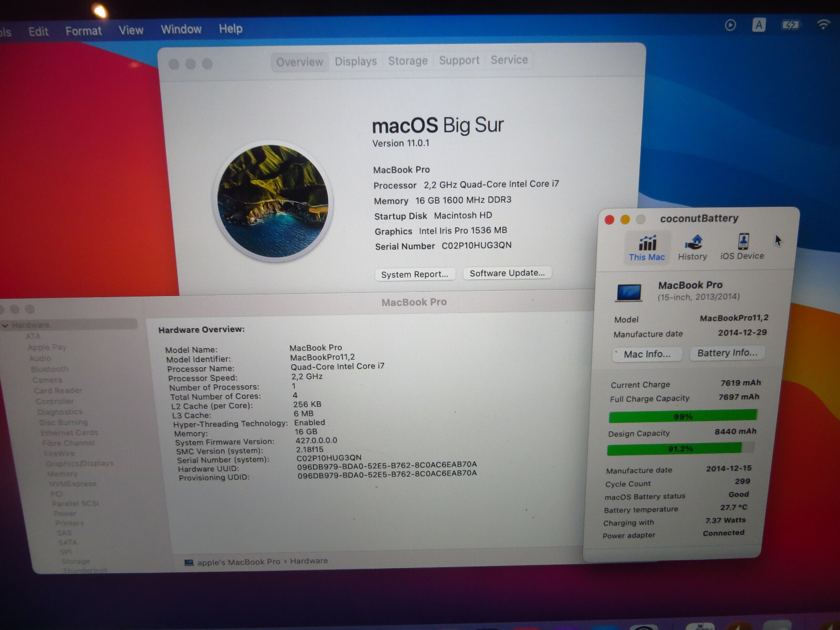The height and width of the screenshot is (630, 840).
Task: Select PCI in sidebar
Action: pyautogui.click(x=56, y=493)
